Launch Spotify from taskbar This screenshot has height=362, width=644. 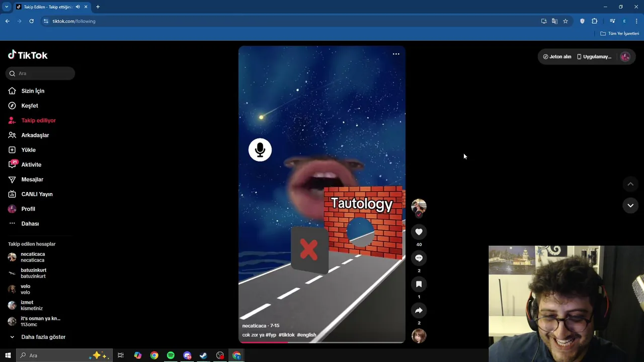[x=171, y=355]
